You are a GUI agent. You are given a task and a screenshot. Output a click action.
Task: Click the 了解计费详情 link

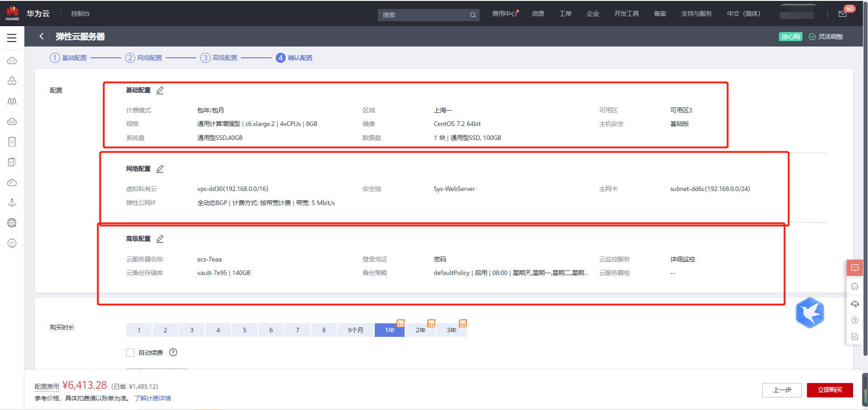pos(153,398)
